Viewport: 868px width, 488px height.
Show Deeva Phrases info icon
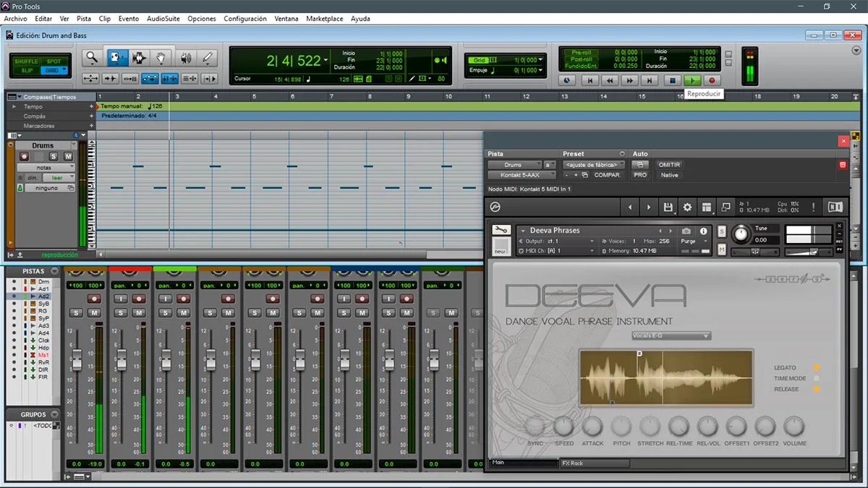(x=703, y=231)
